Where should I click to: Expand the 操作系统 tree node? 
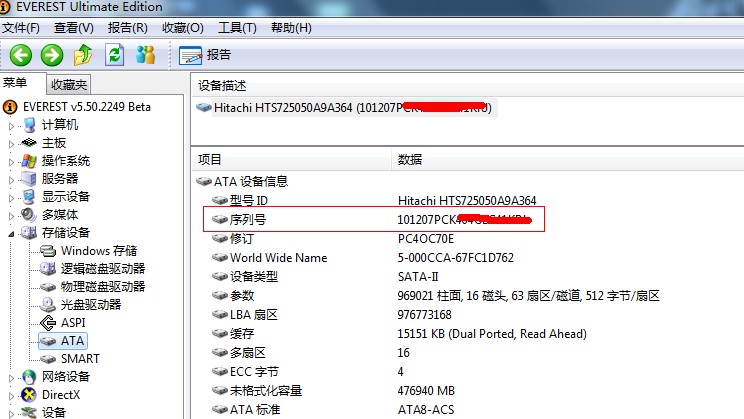tap(11, 162)
